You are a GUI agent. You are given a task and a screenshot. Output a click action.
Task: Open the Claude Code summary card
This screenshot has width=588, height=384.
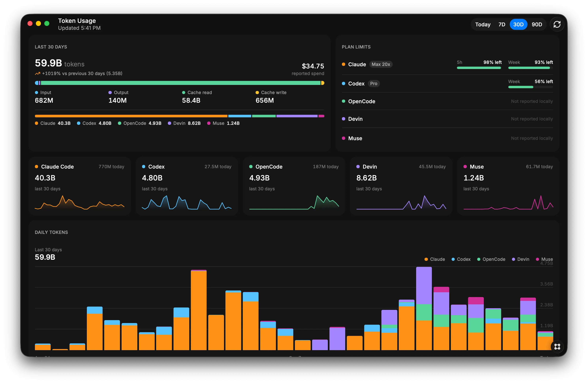click(x=80, y=186)
